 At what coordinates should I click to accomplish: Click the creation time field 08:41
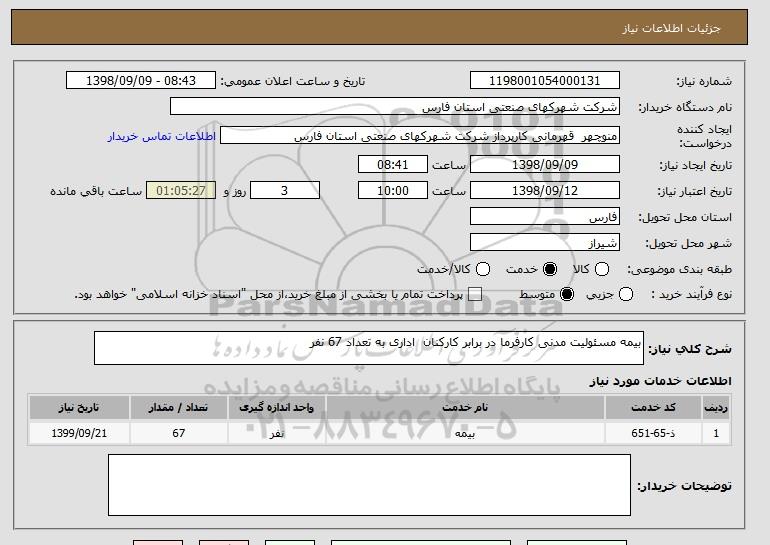pos(393,164)
